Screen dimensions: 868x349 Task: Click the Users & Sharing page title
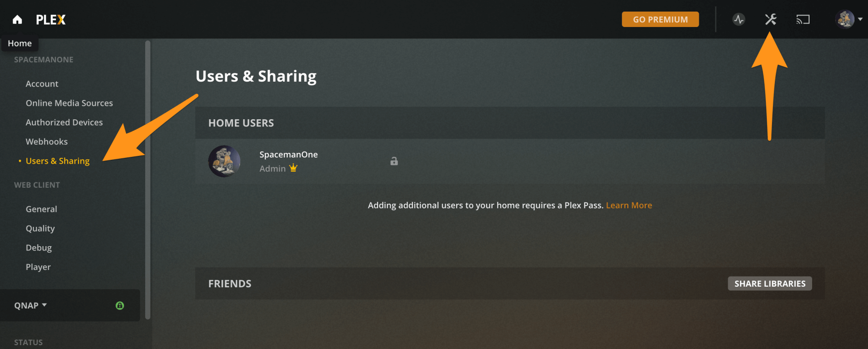(256, 76)
